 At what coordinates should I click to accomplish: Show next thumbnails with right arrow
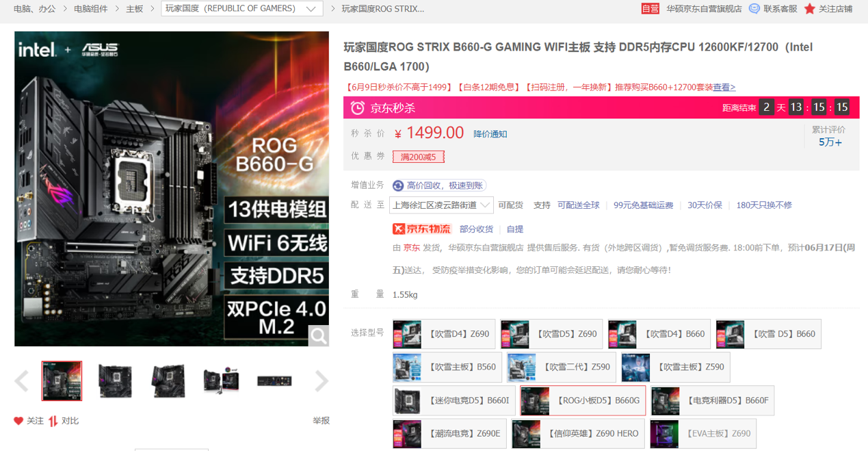coord(321,381)
